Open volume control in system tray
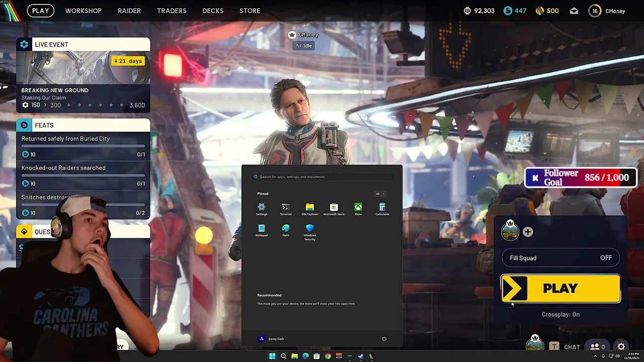 (x=617, y=356)
